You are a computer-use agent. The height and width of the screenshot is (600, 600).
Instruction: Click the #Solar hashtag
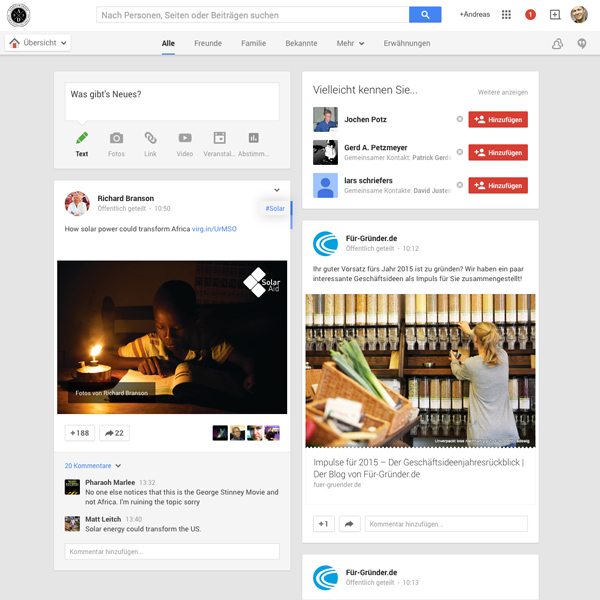275,208
